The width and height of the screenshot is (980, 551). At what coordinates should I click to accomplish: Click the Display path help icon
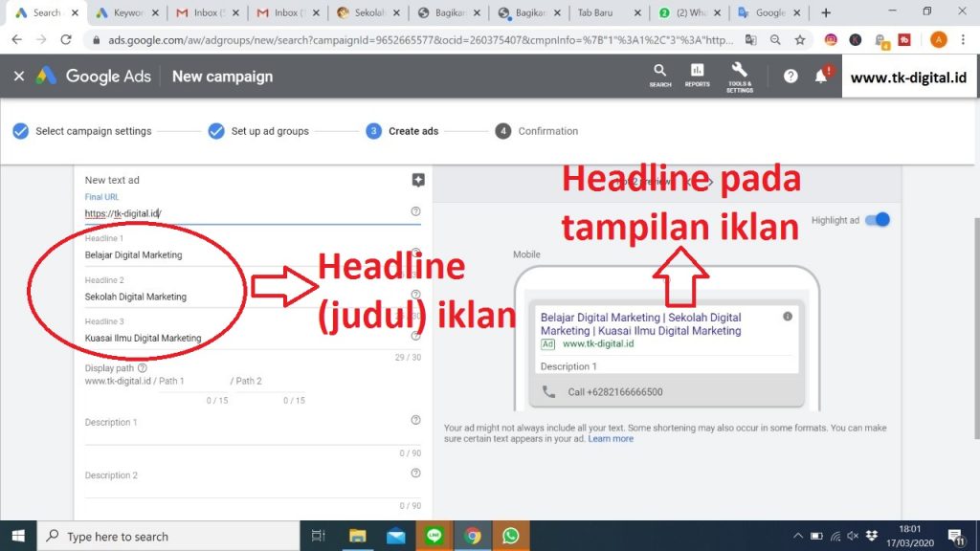[143, 367]
